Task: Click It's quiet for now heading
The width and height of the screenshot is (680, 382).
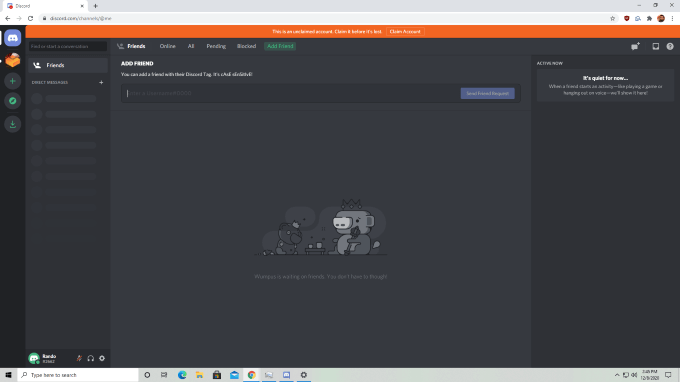Action: [x=605, y=78]
